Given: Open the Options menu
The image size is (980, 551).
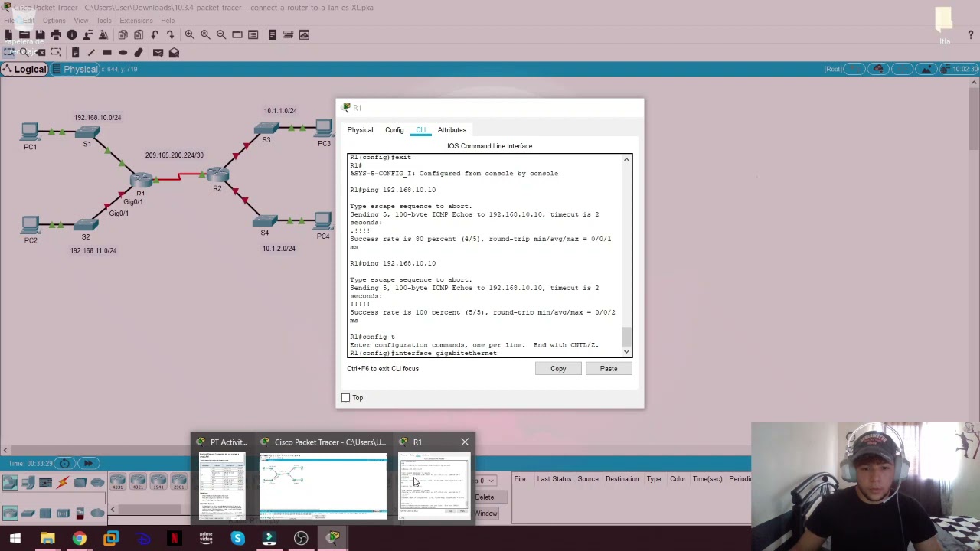Looking at the screenshot, I should (54, 21).
